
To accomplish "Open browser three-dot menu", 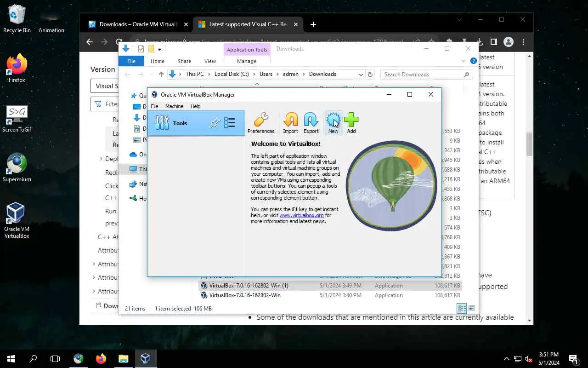I will click(523, 42).
